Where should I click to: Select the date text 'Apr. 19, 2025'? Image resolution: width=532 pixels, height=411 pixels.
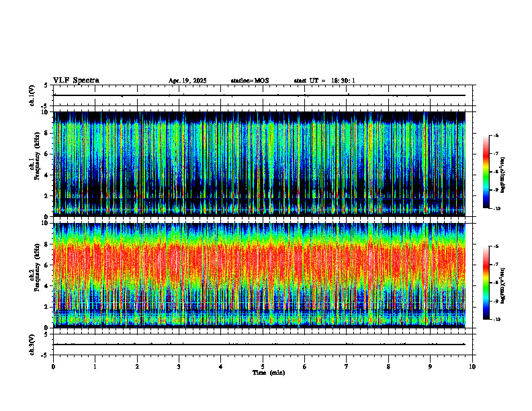pos(187,81)
